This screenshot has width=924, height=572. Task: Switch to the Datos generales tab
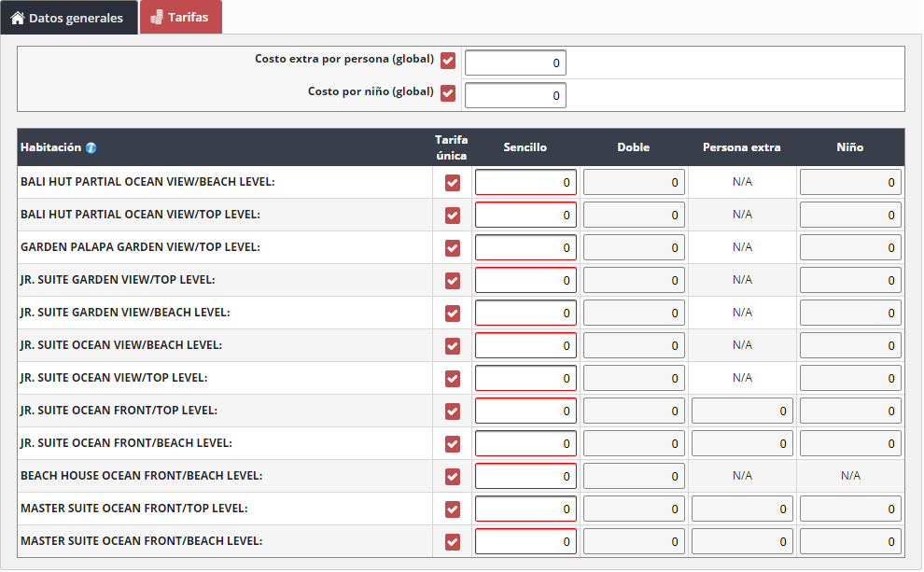point(69,18)
